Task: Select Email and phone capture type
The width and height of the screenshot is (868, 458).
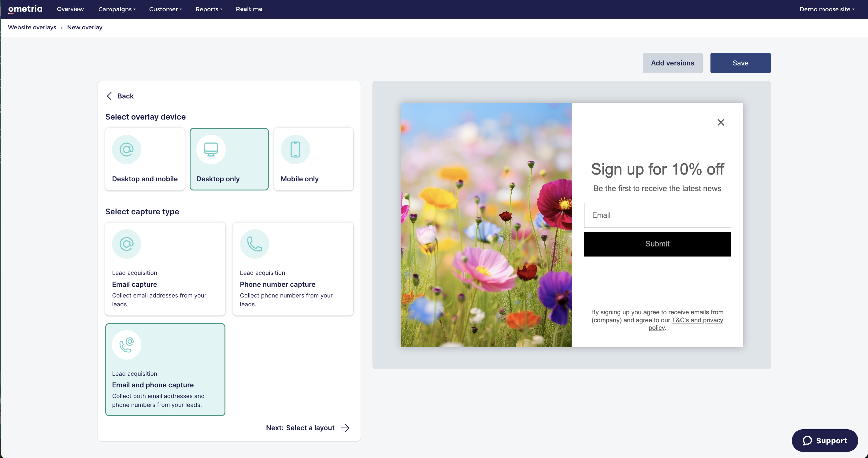Action: (165, 369)
